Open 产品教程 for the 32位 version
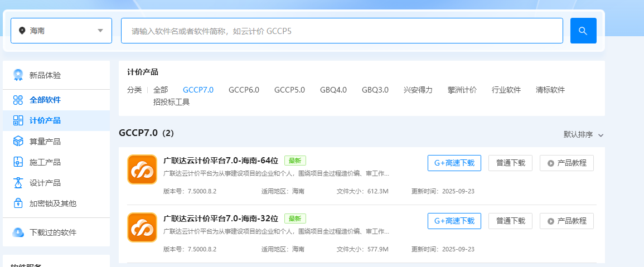The image size is (644, 267). coord(567,221)
